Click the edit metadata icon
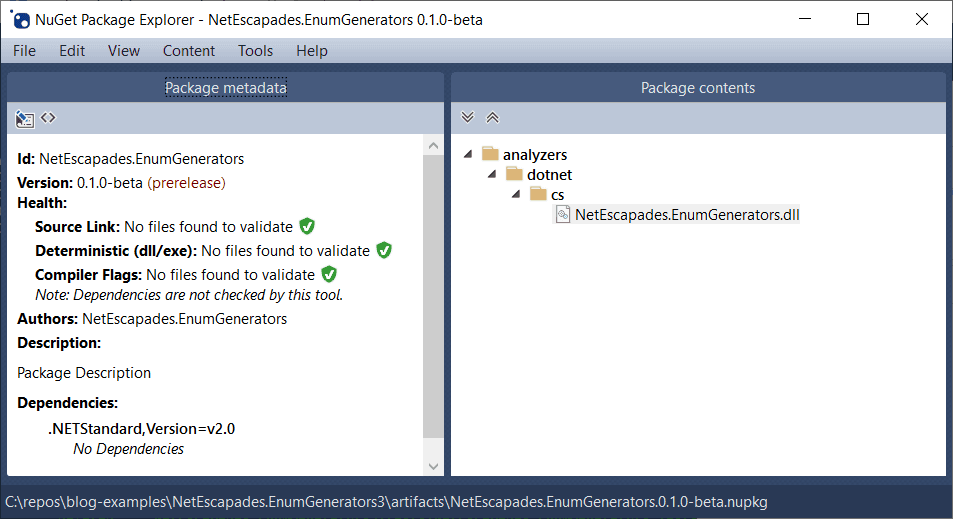 point(25,119)
